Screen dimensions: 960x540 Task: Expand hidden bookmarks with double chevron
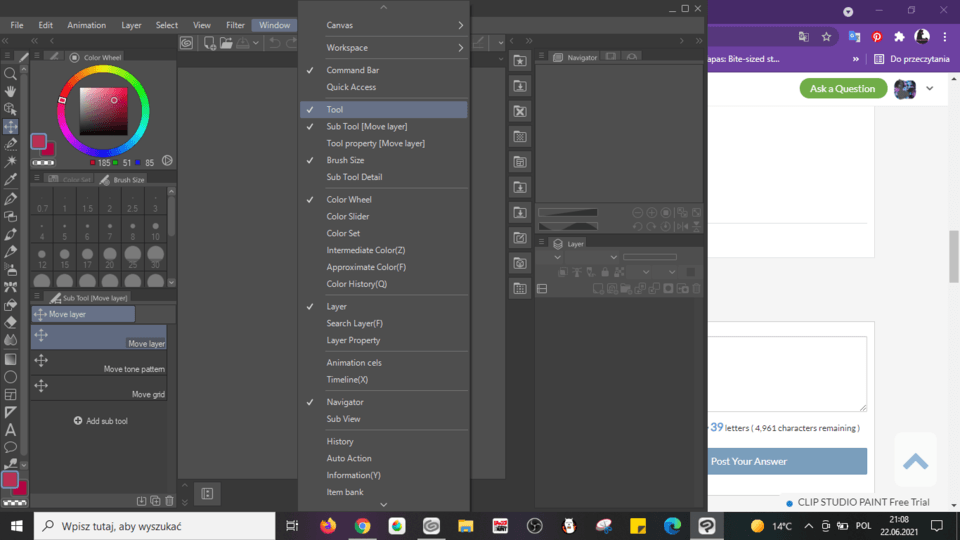click(855, 59)
